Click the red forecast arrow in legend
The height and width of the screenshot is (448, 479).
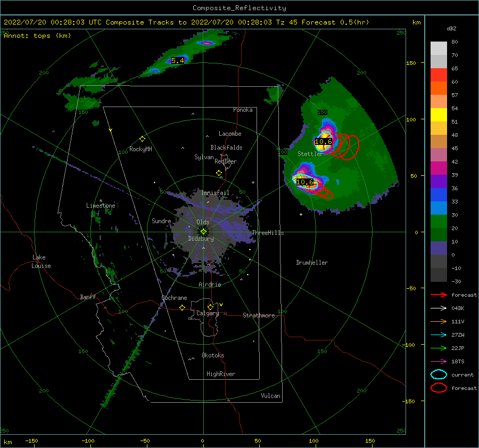439,295
